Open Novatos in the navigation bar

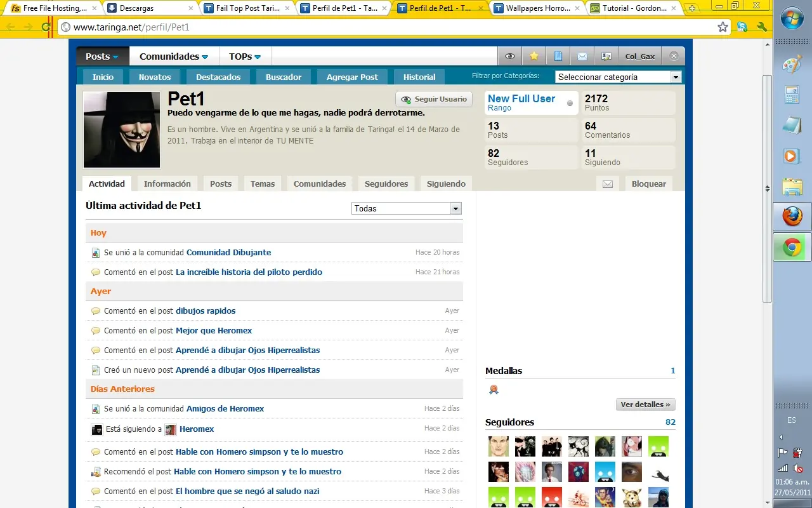[x=155, y=77]
